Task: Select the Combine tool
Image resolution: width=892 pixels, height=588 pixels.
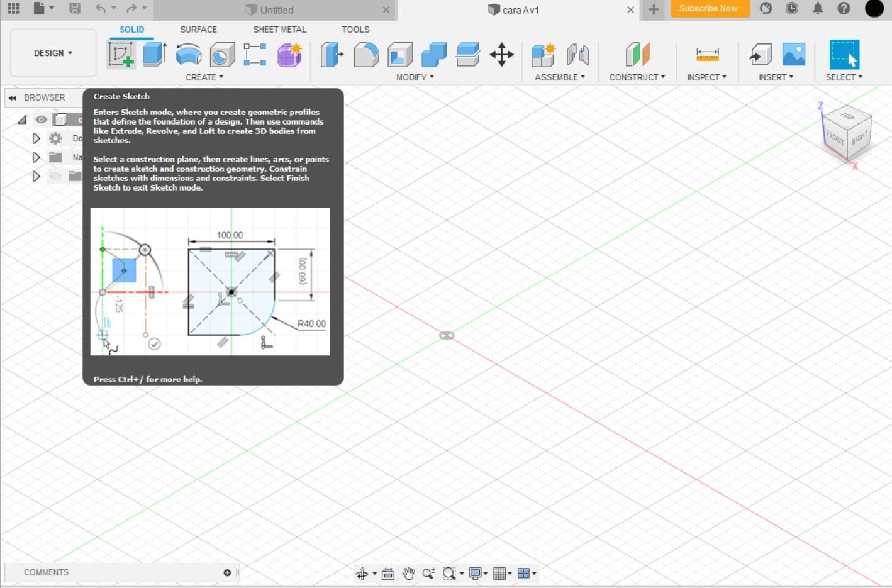Action: tap(434, 55)
